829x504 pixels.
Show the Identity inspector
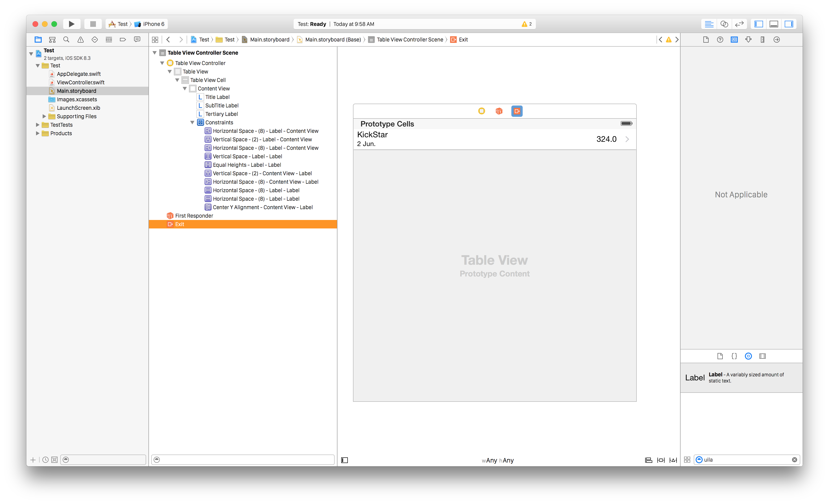pyautogui.click(x=734, y=39)
